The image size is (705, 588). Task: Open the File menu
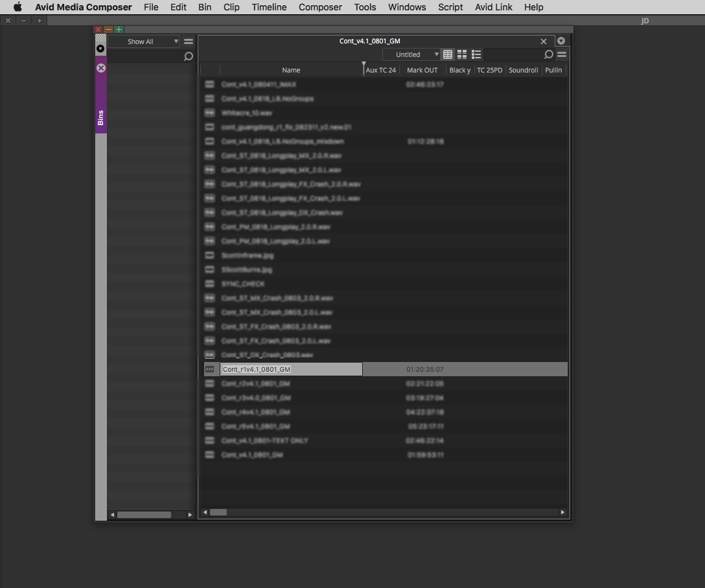(151, 7)
